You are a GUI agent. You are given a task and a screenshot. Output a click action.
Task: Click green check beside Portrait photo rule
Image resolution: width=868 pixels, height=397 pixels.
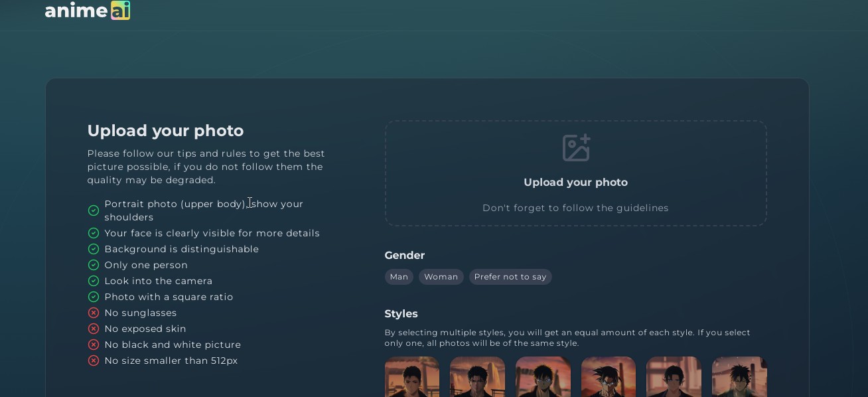pyautogui.click(x=94, y=210)
